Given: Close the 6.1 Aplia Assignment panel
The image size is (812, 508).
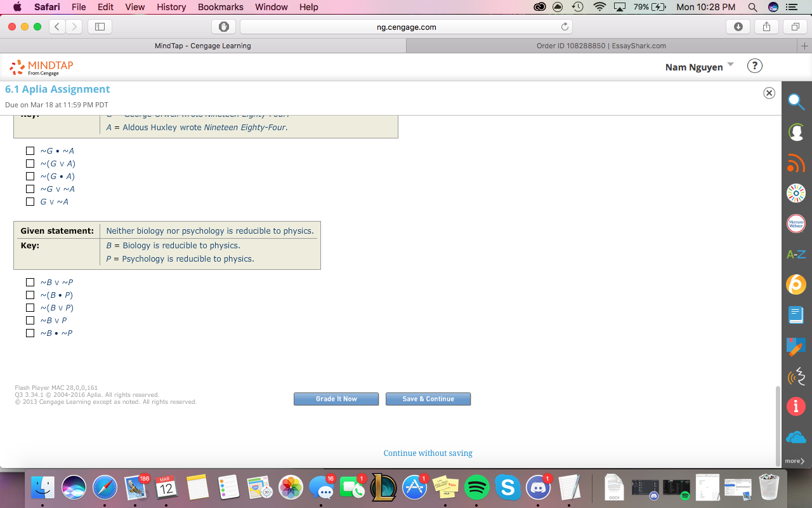Looking at the screenshot, I should tap(769, 93).
